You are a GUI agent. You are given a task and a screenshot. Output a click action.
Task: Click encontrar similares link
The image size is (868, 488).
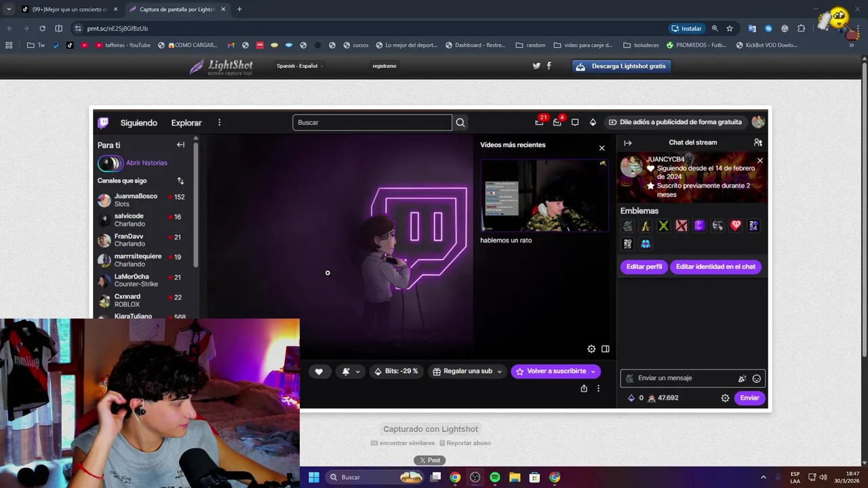point(403,443)
